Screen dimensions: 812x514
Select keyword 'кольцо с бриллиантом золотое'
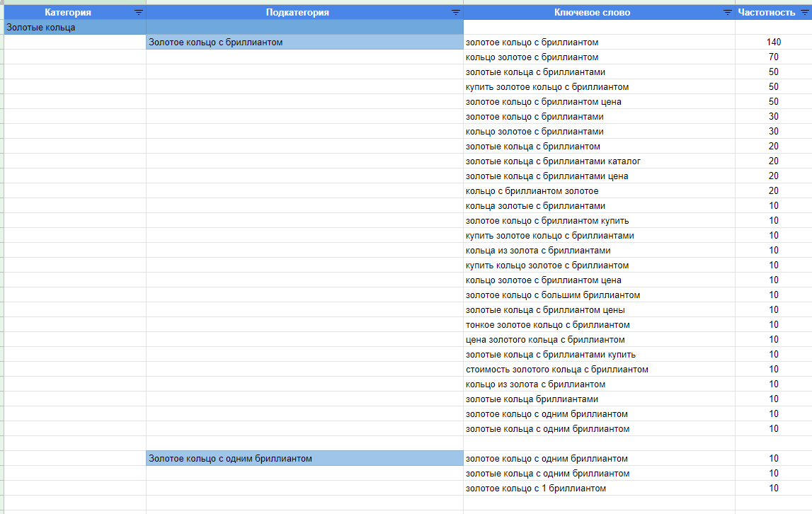click(532, 191)
